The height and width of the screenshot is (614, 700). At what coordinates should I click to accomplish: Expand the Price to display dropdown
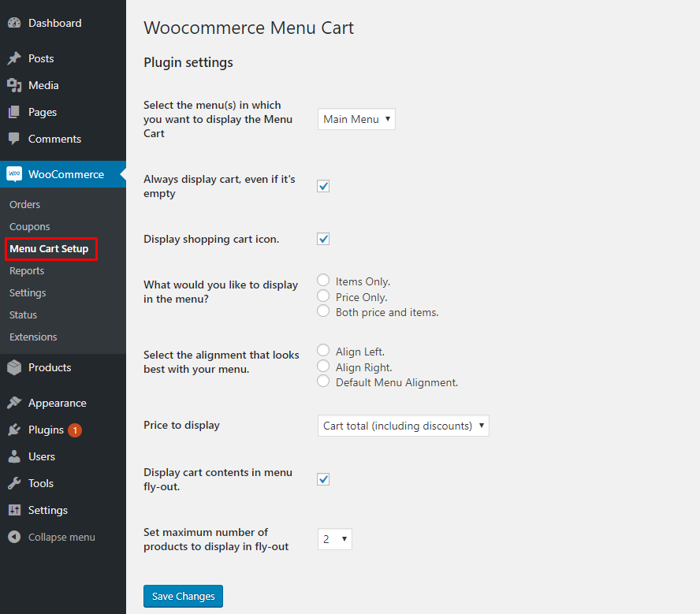click(x=403, y=426)
